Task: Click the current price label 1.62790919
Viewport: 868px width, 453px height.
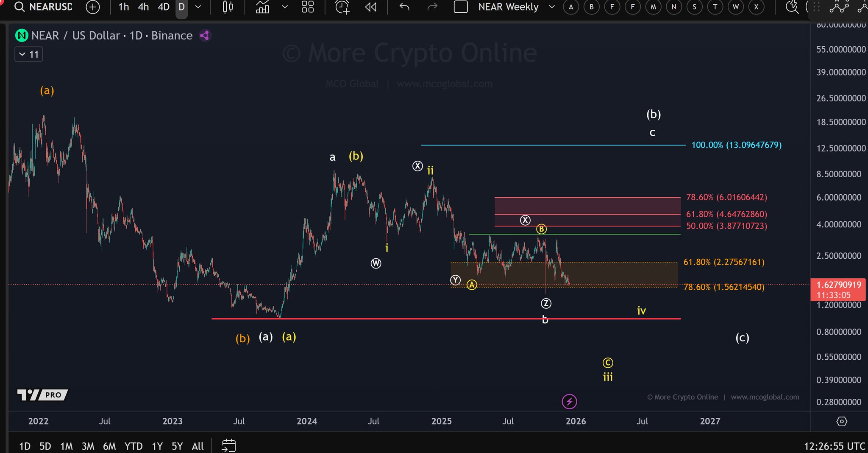Action: tap(839, 285)
